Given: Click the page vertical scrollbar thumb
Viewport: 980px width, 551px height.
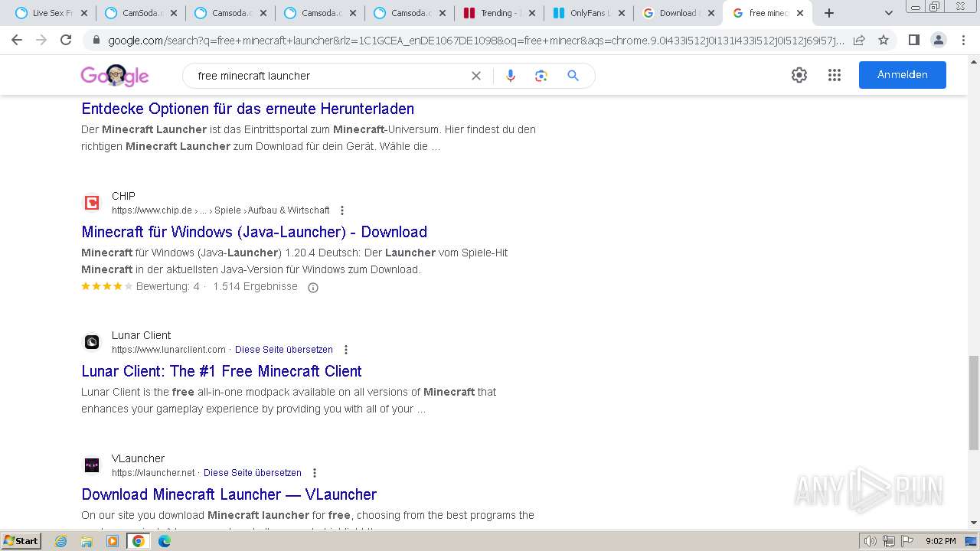Looking at the screenshot, I should (973, 403).
